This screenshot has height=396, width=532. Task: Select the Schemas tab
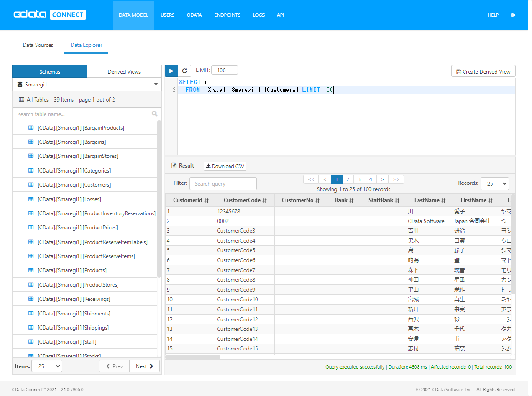[50, 71]
